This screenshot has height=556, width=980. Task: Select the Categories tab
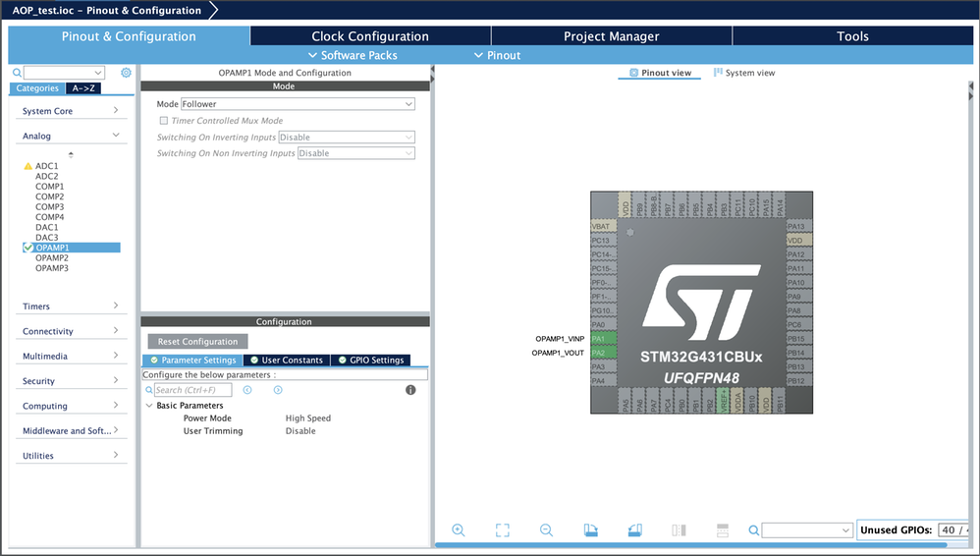pyautogui.click(x=37, y=88)
